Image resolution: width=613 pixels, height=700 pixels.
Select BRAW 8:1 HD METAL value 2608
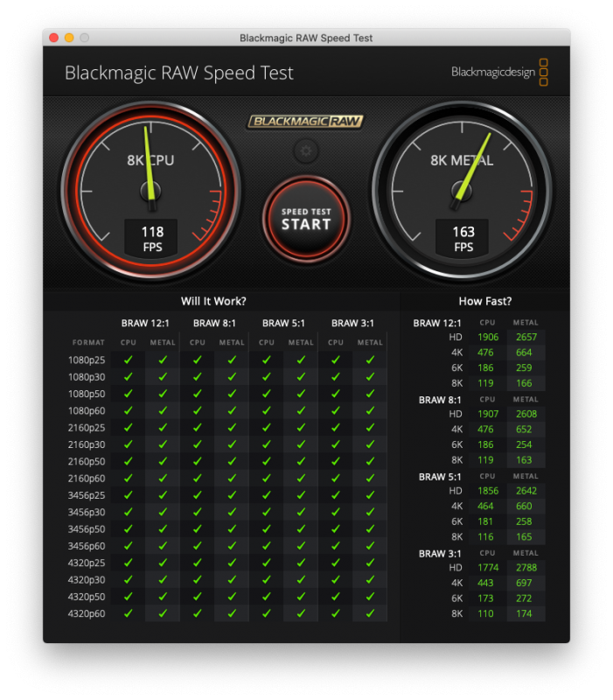tap(526, 414)
